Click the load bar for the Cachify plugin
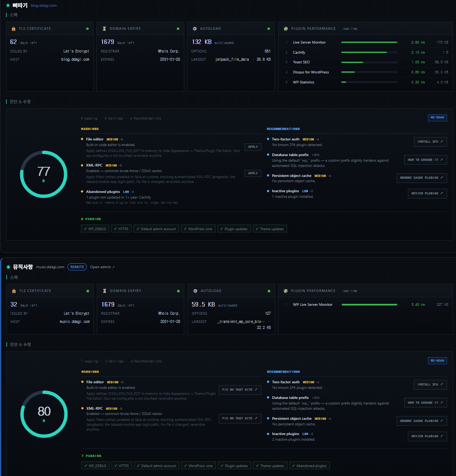456x476 pixels. [x=369, y=53]
